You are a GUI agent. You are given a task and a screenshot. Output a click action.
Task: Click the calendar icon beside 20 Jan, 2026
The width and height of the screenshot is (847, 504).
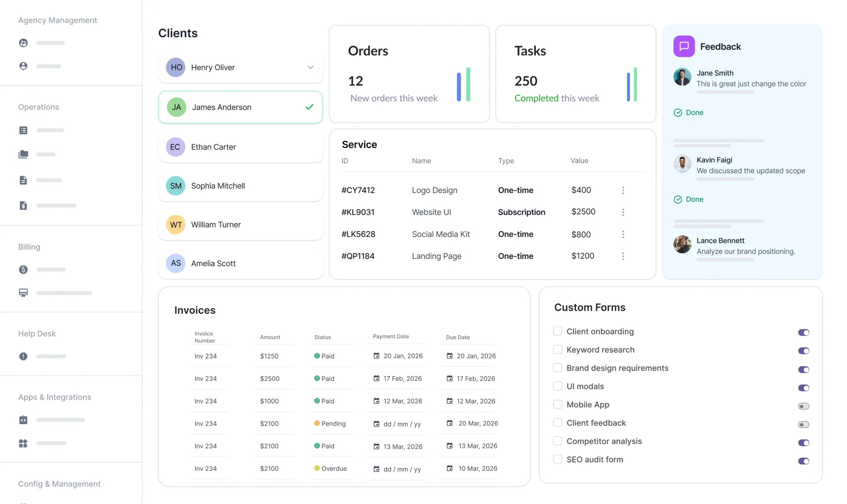pos(376,356)
